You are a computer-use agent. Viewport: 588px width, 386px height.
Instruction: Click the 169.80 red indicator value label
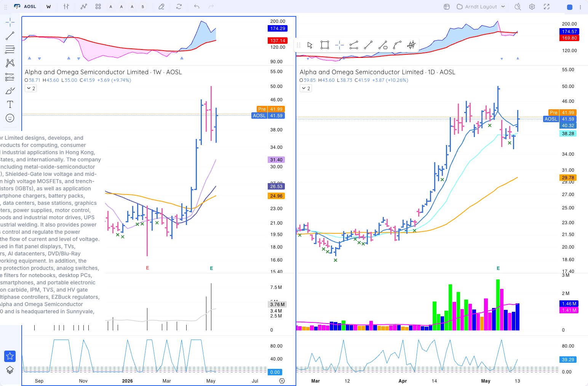(x=569, y=38)
